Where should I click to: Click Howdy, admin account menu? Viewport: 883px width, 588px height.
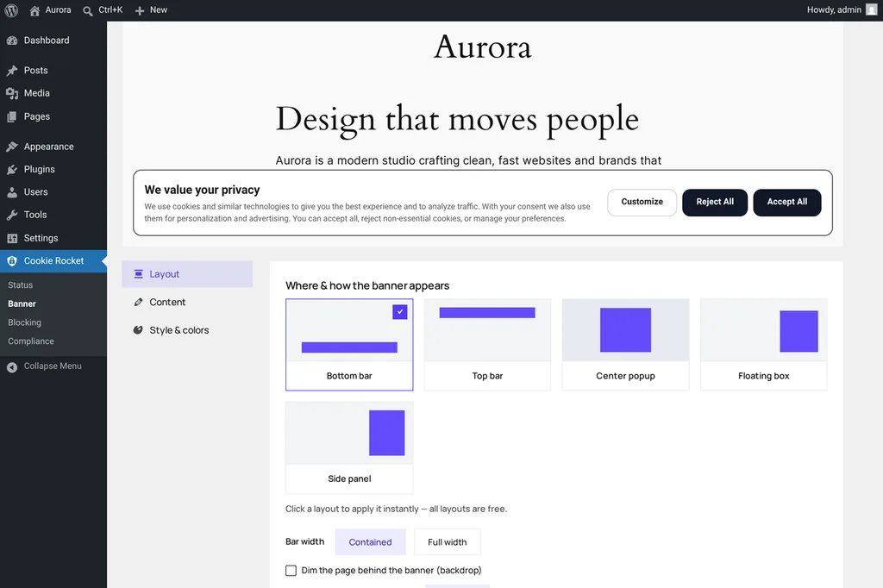click(x=842, y=10)
